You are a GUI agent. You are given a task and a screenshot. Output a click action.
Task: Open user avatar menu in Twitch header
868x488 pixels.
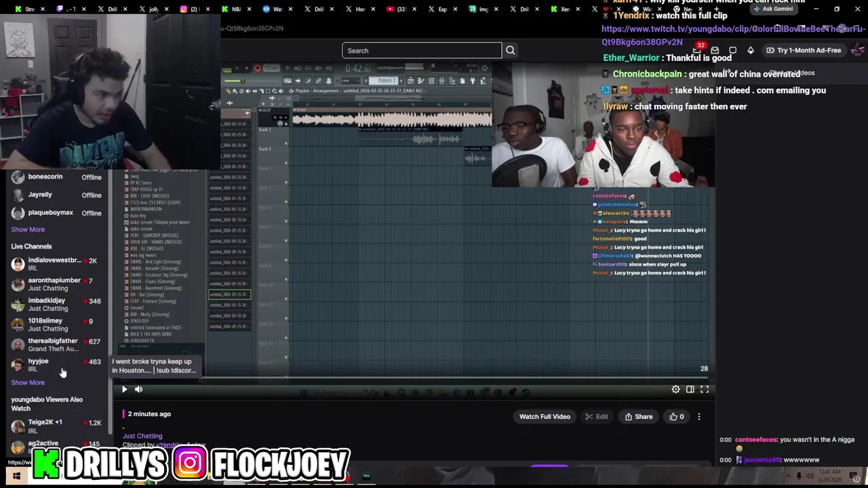point(857,50)
